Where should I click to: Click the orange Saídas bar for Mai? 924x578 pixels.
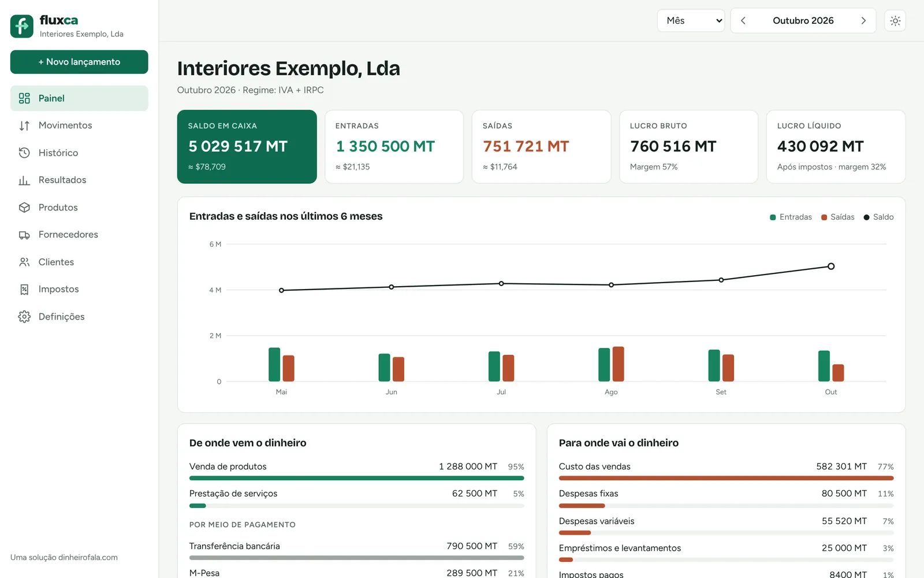[x=288, y=368]
